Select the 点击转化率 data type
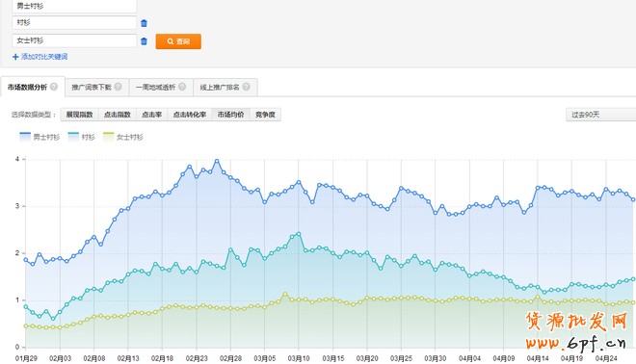This screenshot has width=636, height=364. pyautogui.click(x=190, y=115)
